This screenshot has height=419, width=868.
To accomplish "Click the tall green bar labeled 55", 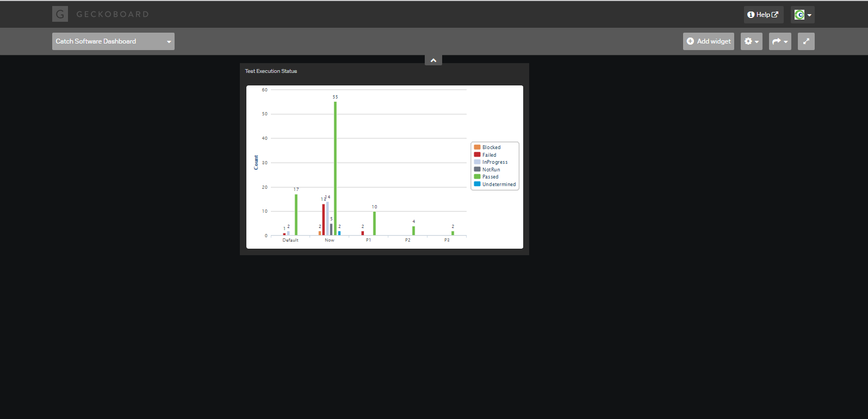I will pos(335,169).
